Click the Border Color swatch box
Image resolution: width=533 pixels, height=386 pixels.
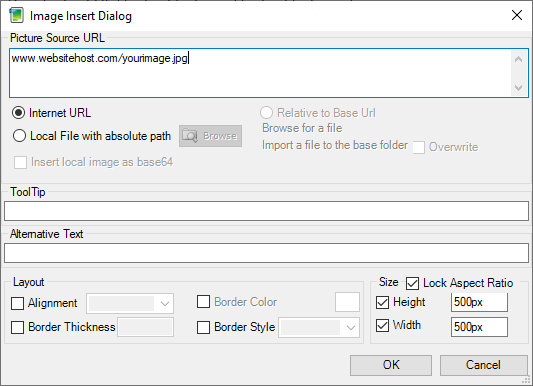[347, 302]
